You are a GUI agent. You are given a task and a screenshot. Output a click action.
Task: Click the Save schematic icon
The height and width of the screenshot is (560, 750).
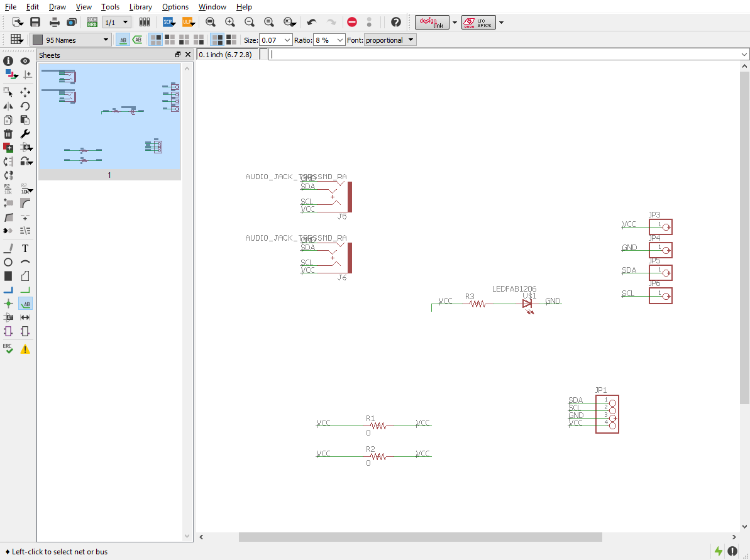pos(35,22)
